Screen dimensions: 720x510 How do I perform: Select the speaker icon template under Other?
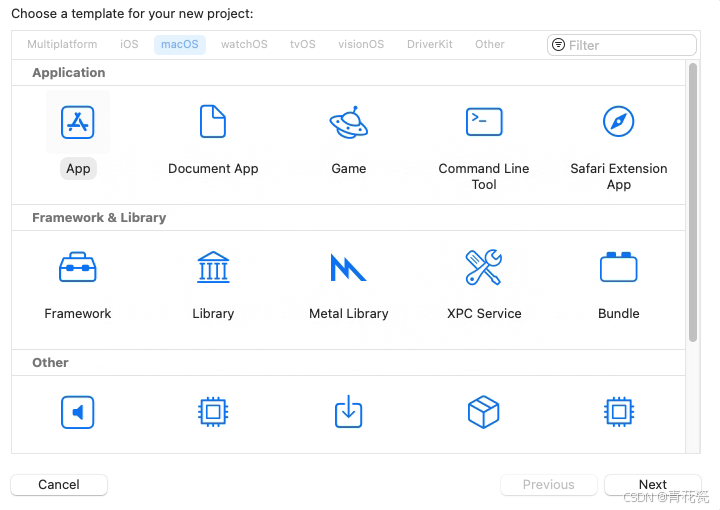(x=78, y=412)
